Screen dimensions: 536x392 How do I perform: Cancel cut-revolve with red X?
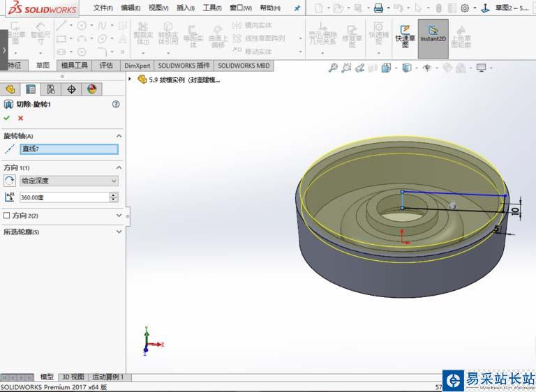tap(20, 119)
